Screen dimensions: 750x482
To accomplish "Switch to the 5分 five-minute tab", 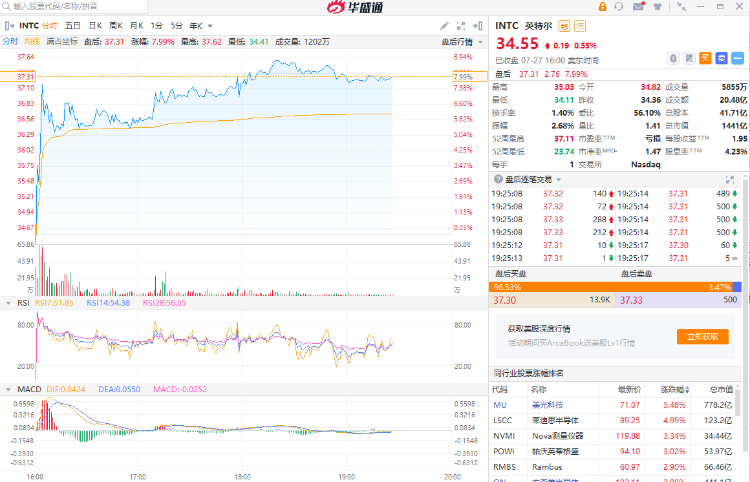I will (x=176, y=26).
